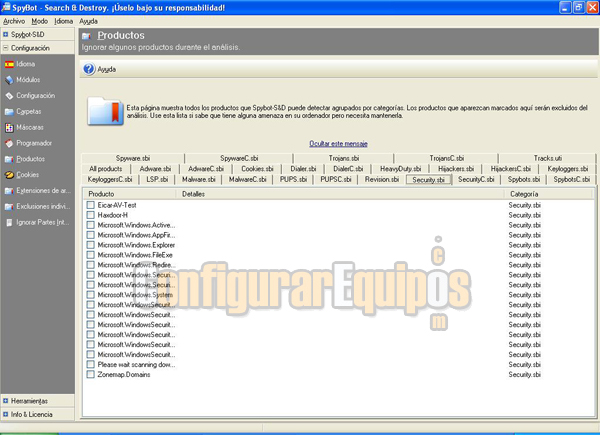The width and height of the screenshot is (600, 435).
Task: Open the Modo menu
Action: [39, 21]
